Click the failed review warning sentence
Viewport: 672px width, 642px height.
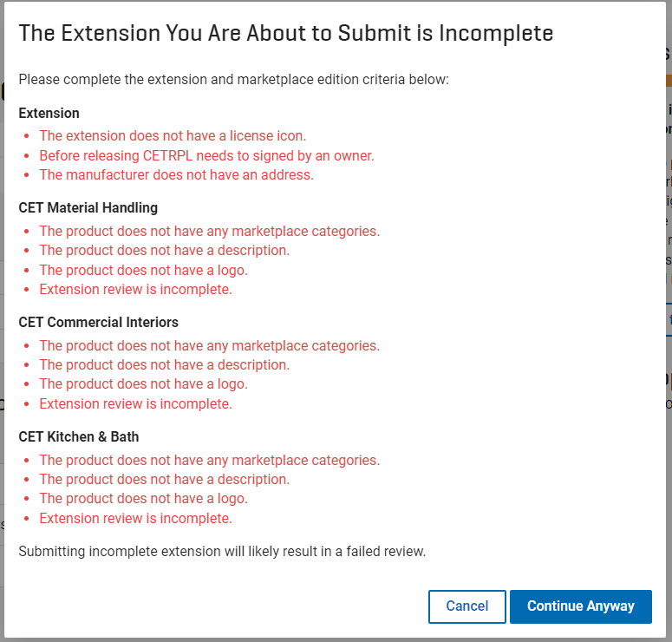(x=222, y=552)
